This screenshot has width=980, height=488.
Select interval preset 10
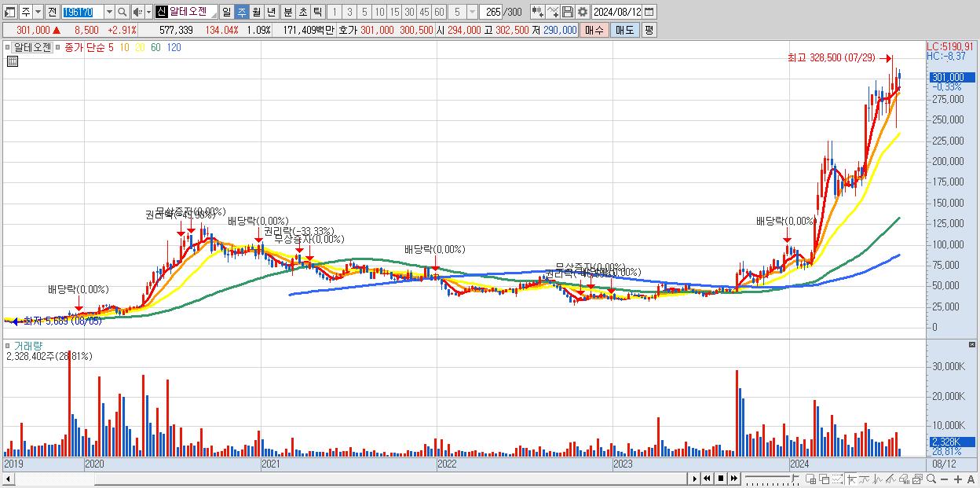tap(379, 12)
